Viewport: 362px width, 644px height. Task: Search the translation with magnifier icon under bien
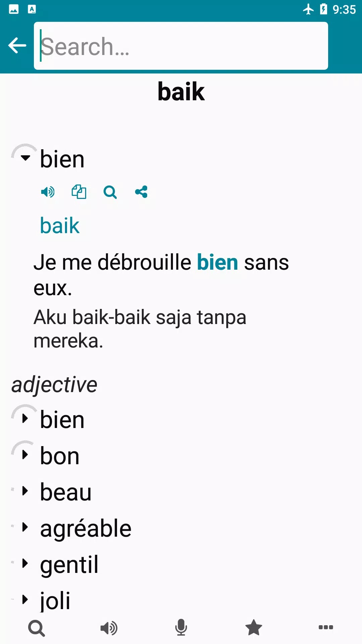(110, 192)
